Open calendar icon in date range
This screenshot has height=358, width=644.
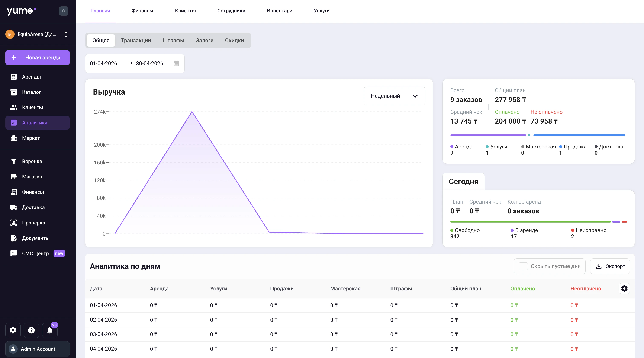(176, 64)
